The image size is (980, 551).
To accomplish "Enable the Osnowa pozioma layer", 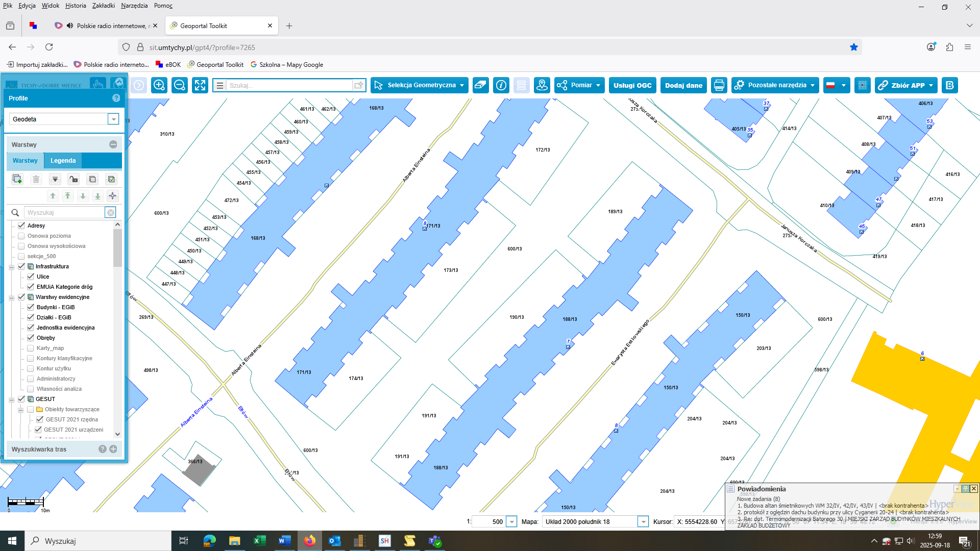I will coord(21,236).
